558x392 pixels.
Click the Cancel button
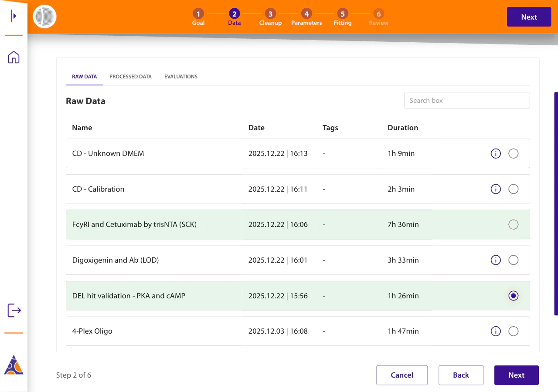click(402, 375)
